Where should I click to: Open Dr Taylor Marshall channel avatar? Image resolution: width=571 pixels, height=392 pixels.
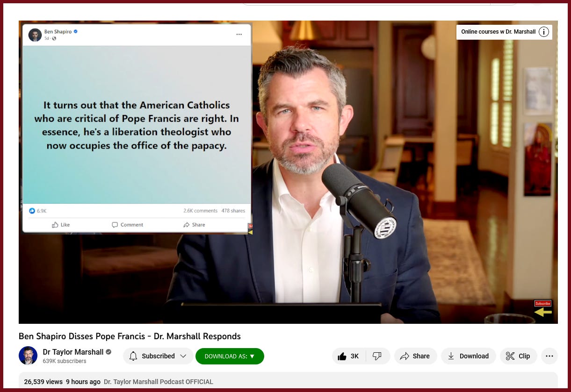coord(28,356)
